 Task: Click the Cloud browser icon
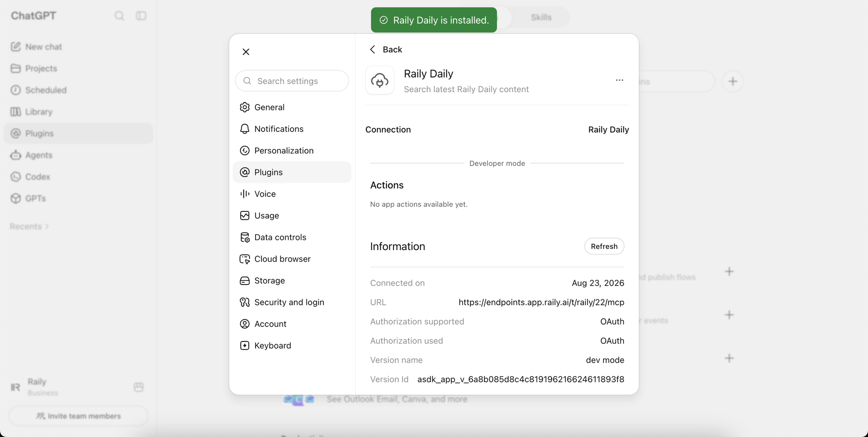(245, 259)
